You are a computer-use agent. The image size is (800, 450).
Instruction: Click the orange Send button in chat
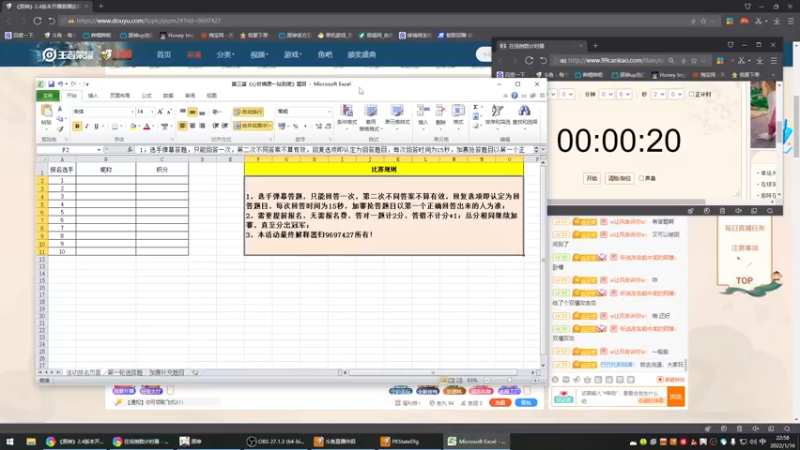(x=676, y=396)
